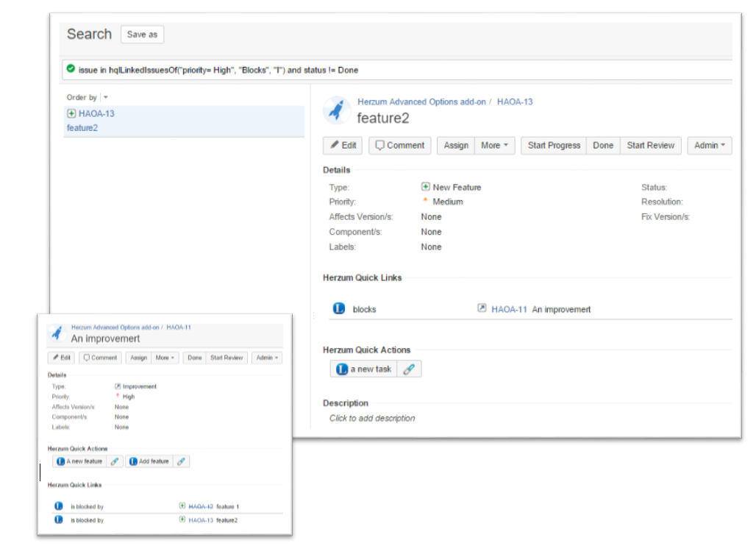Click the rocket project avatar beside feature2

pyautogui.click(x=336, y=110)
